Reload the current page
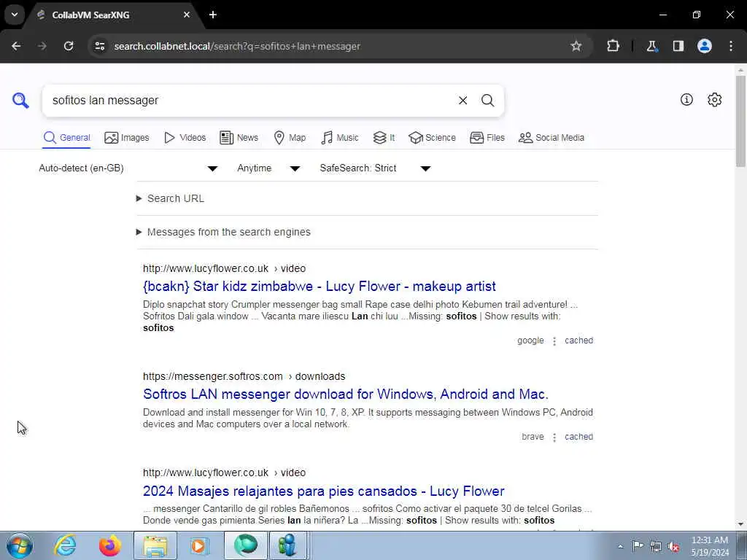Image resolution: width=747 pixels, height=560 pixels. (x=69, y=46)
